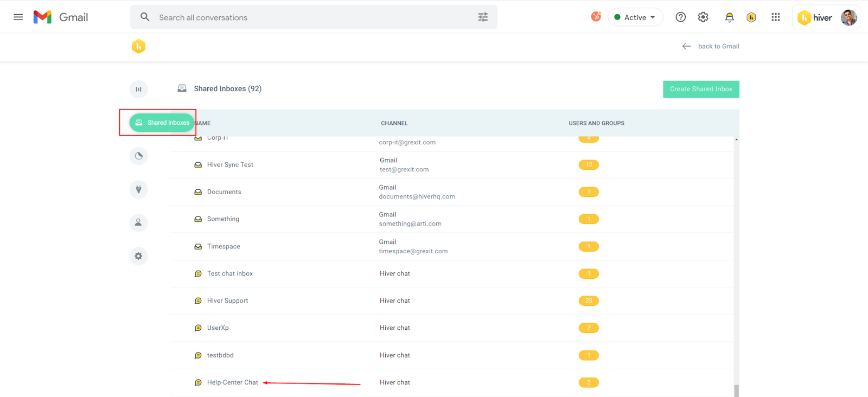Select the Shared Inboxes sidebar tab
The width and height of the screenshot is (868, 397).
click(162, 123)
